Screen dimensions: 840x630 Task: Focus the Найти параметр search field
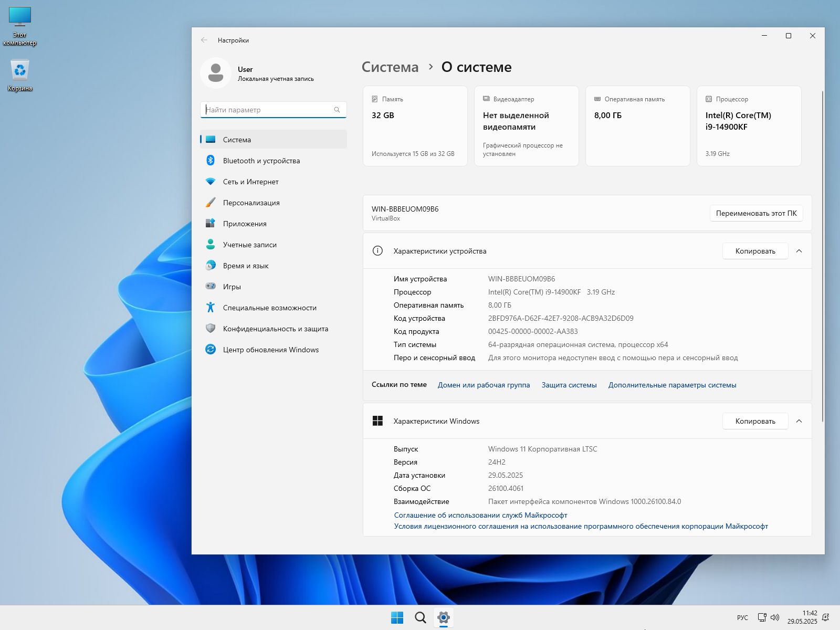tap(274, 110)
